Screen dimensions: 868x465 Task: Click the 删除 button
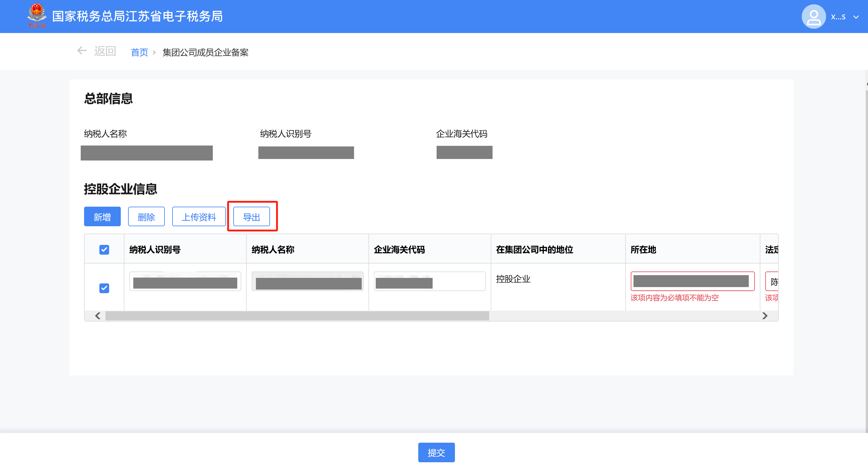[x=146, y=216]
